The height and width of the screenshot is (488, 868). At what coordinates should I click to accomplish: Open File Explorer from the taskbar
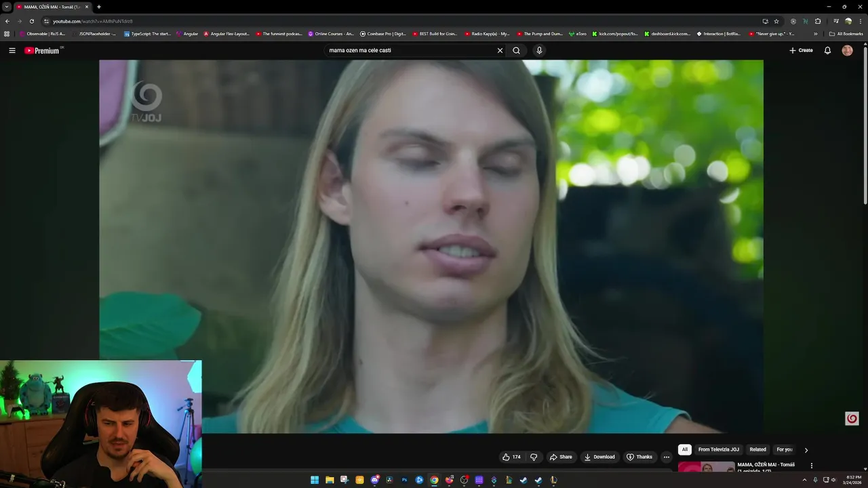330,480
